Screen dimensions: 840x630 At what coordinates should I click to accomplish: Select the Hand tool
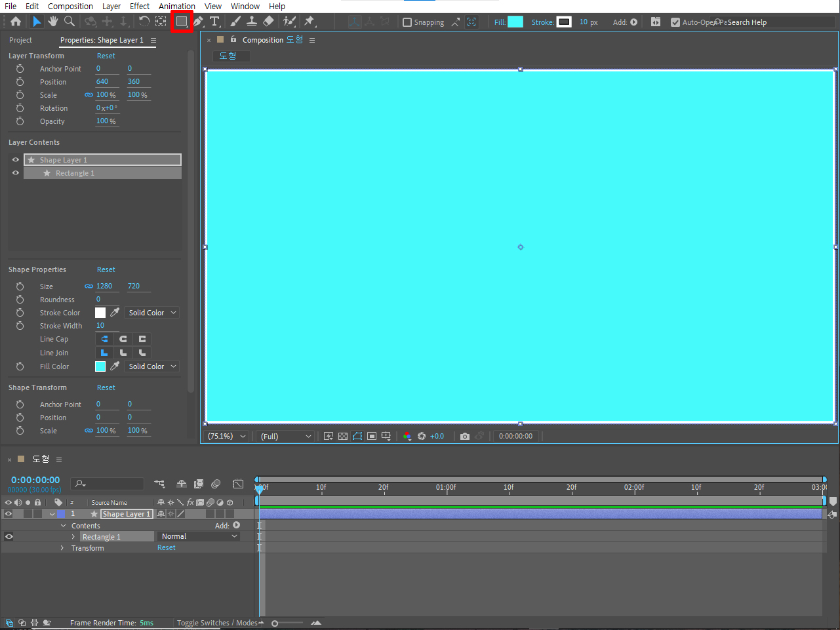[x=53, y=22]
